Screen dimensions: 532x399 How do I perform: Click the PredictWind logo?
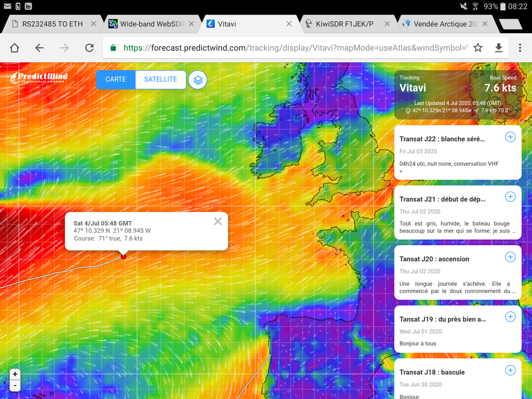[x=38, y=78]
